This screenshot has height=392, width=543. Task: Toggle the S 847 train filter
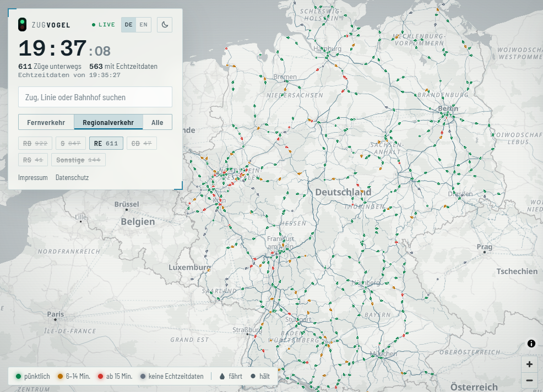tap(70, 143)
